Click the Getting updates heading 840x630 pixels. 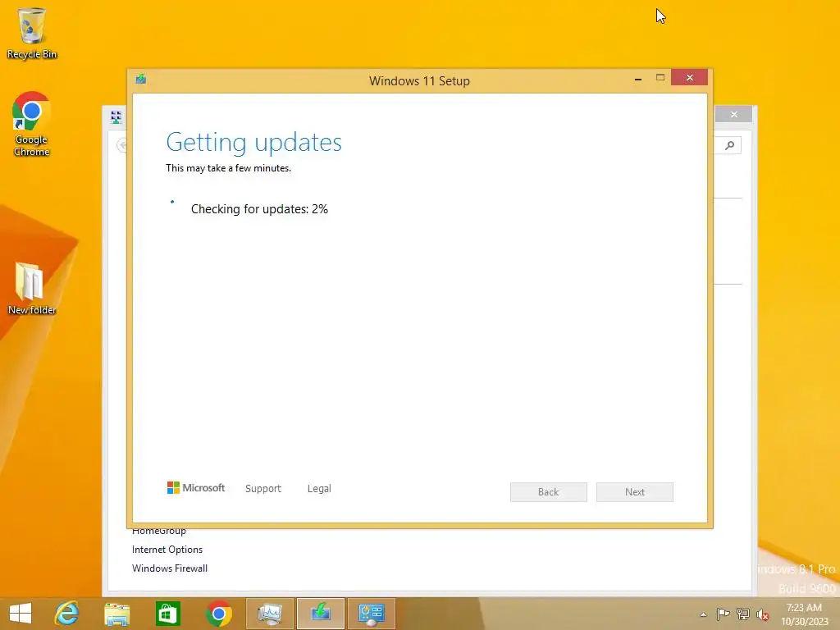(x=254, y=142)
